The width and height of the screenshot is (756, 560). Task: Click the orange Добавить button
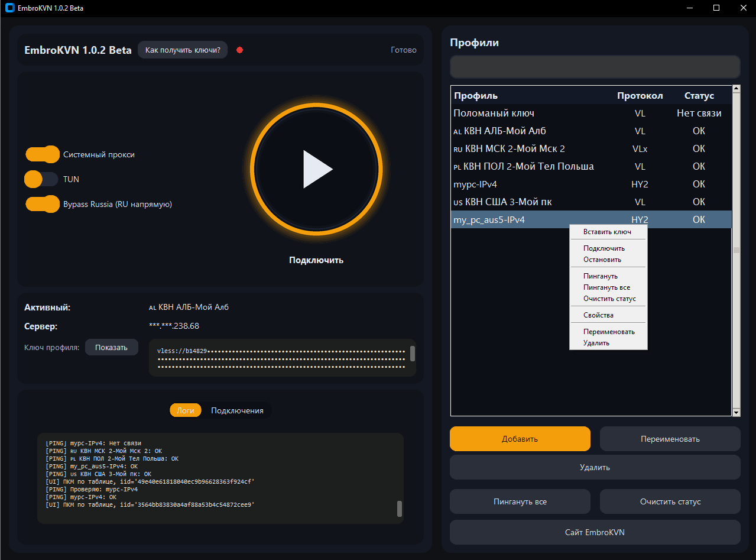click(x=520, y=439)
